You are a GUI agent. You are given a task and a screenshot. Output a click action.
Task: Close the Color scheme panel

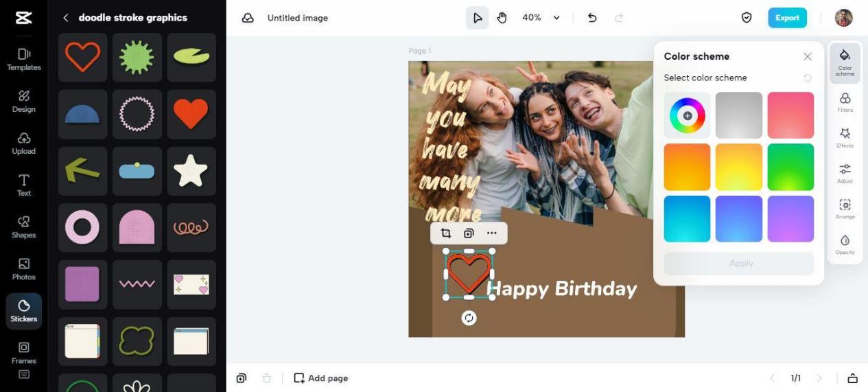(808, 57)
